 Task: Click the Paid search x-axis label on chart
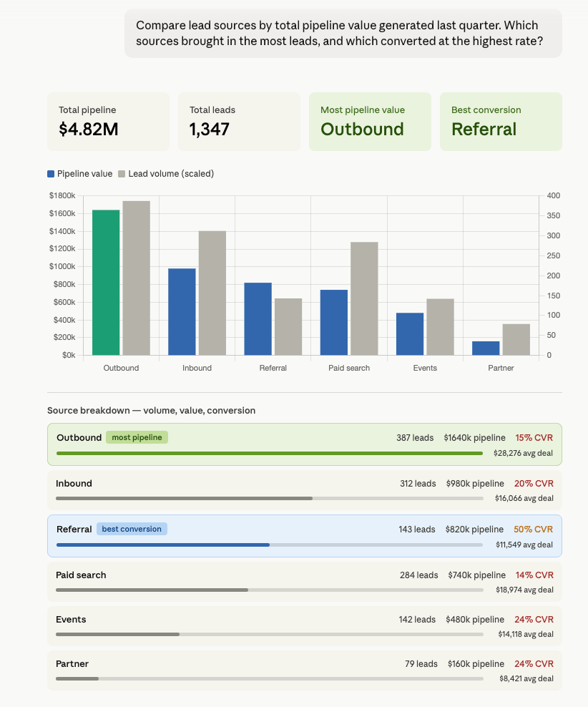[x=349, y=368]
